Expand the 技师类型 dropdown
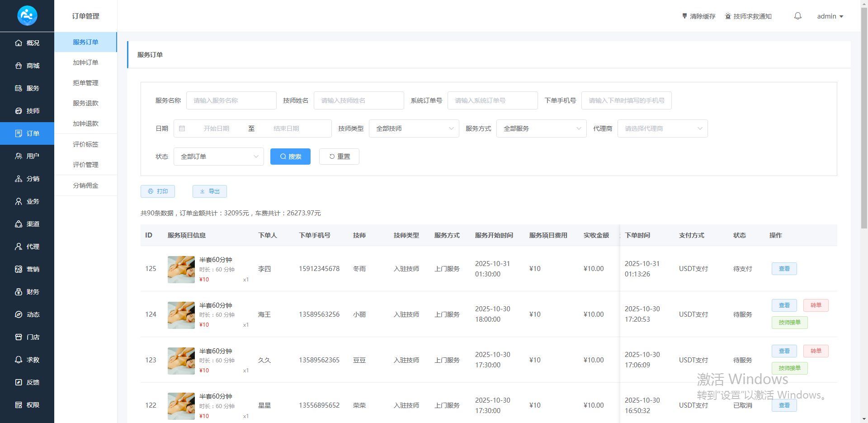The height and width of the screenshot is (423, 868). (414, 128)
